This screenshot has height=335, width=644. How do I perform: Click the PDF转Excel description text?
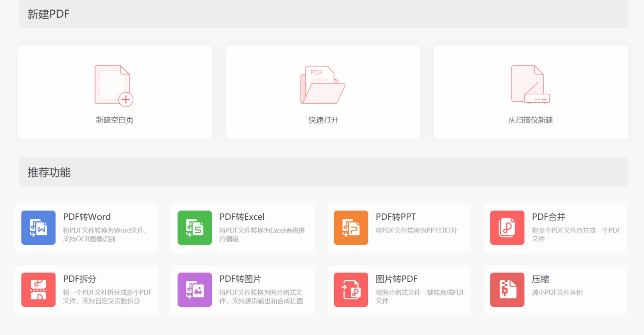[x=262, y=235]
